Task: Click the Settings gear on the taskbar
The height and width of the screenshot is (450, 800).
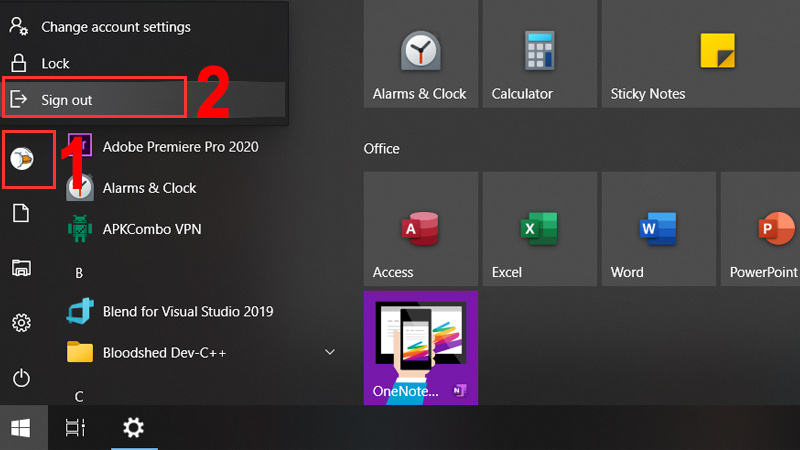Action: point(134,428)
